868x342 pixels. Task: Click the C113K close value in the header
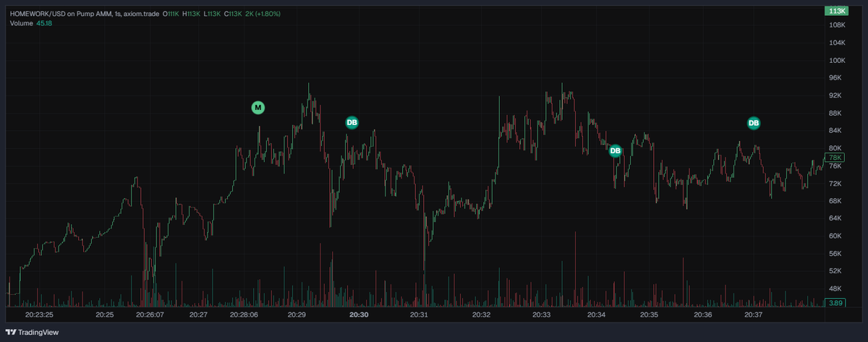(x=231, y=14)
